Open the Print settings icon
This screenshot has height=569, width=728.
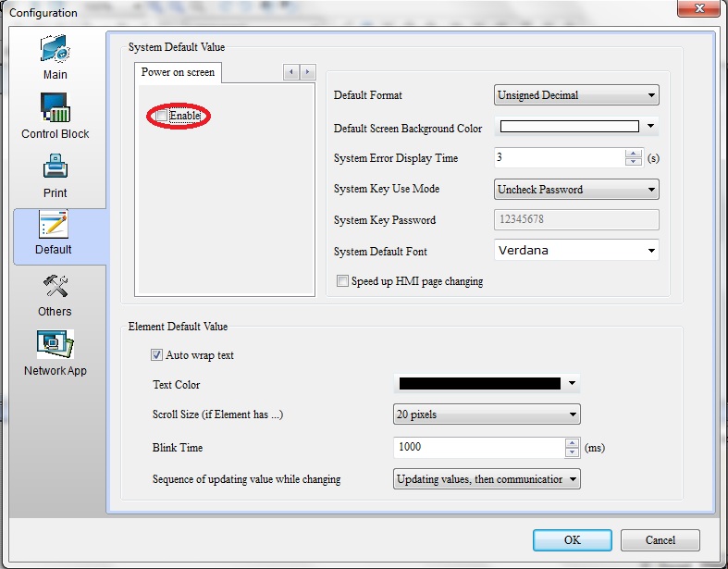click(x=56, y=168)
